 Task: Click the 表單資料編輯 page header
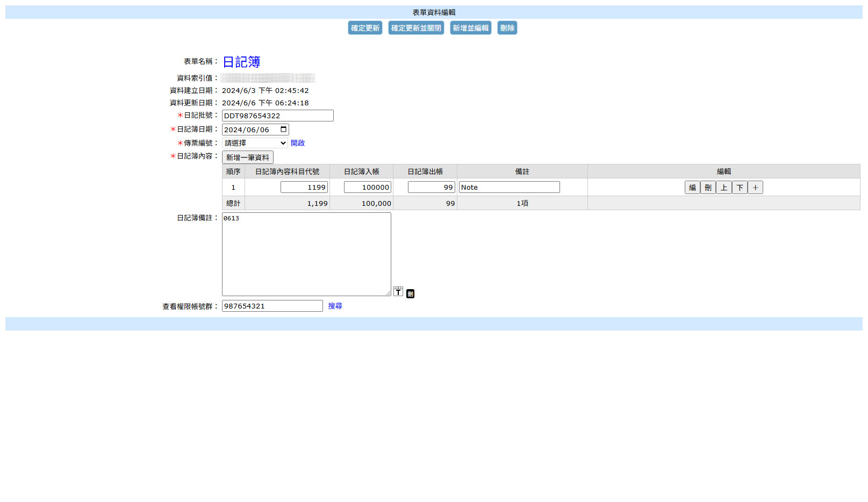click(434, 12)
